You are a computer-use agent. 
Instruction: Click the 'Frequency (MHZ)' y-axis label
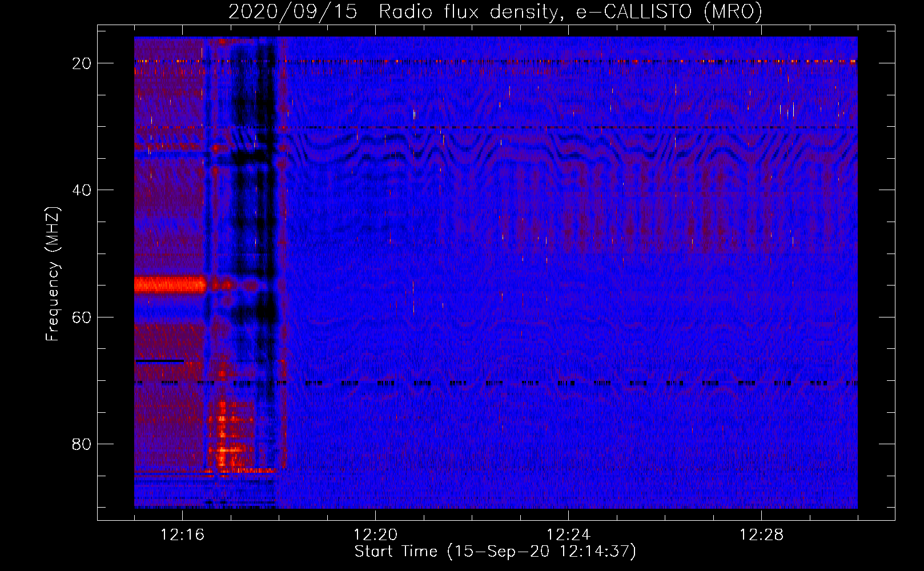click(53, 274)
